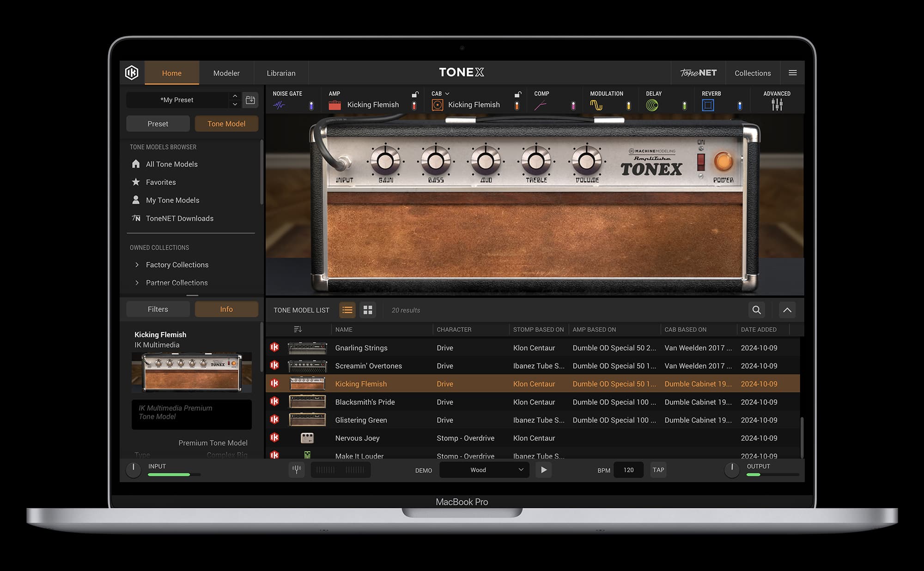Expand Factory Collections
The width and height of the screenshot is (924, 571).
click(137, 264)
